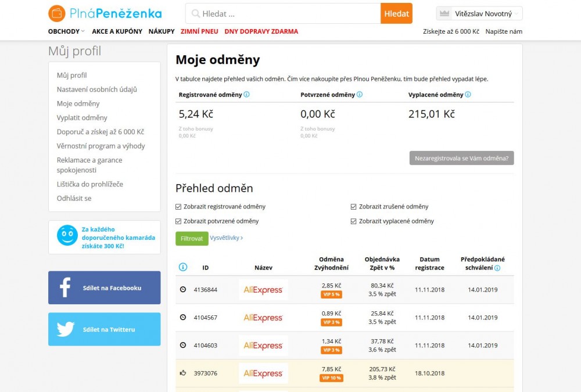This screenshot has width=581, height=392.
Task: Click info icon beside Vyplacené odměny
Action: click(468, 95)
